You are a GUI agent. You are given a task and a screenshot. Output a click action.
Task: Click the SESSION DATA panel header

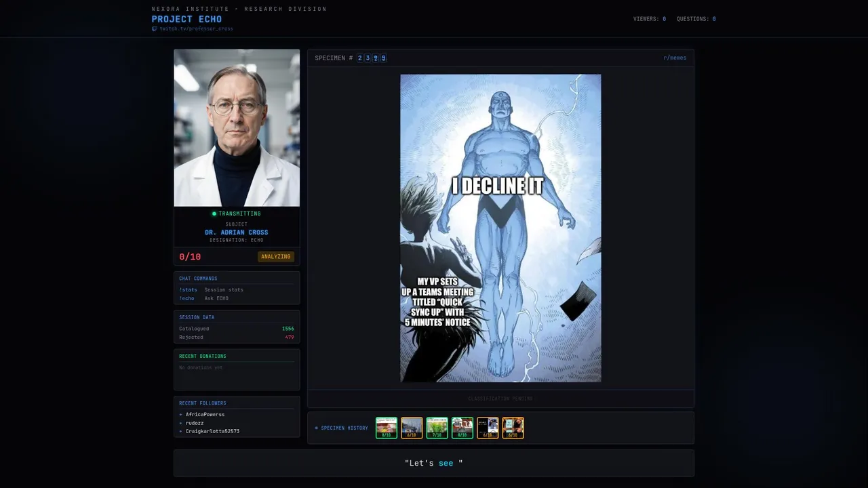pos(197,317)
